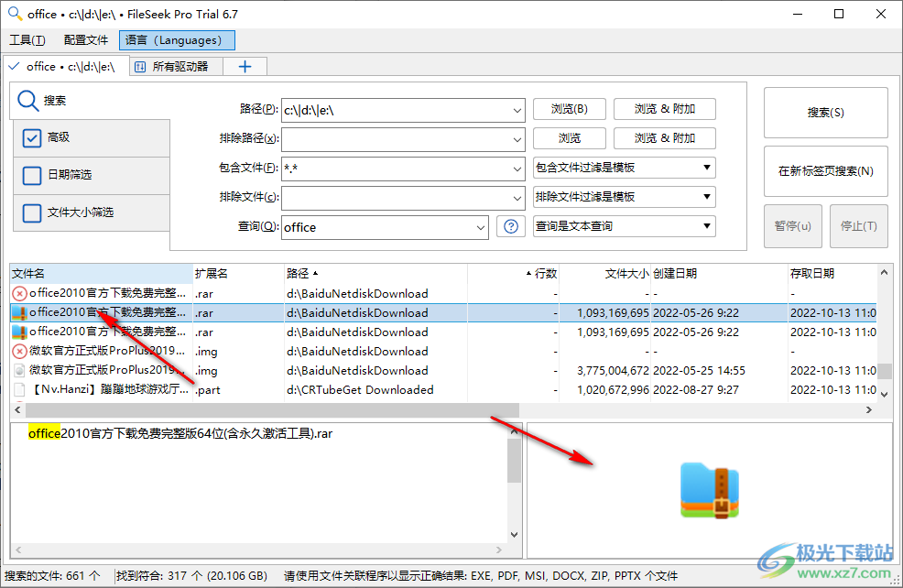This screenshot has width=903, height=588.
Task: Sort by 文件名 column header
Action: [x=101, y=274]
